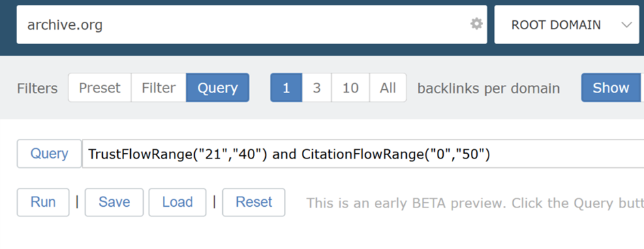Reset the query expression
Image resolution: width=644 pixels, height=249 pixels.
click(x=254, y=202)
